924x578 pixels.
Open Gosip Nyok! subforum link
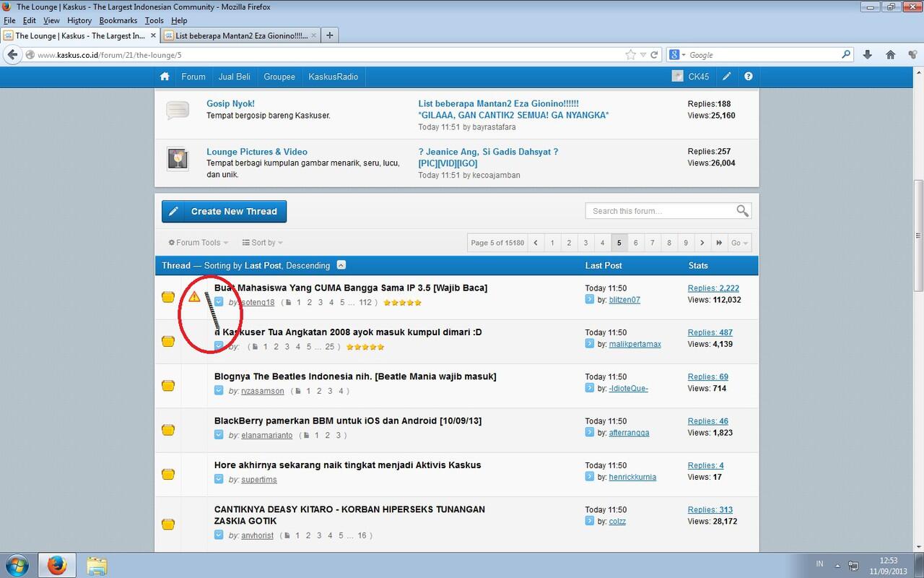point(230,103)
